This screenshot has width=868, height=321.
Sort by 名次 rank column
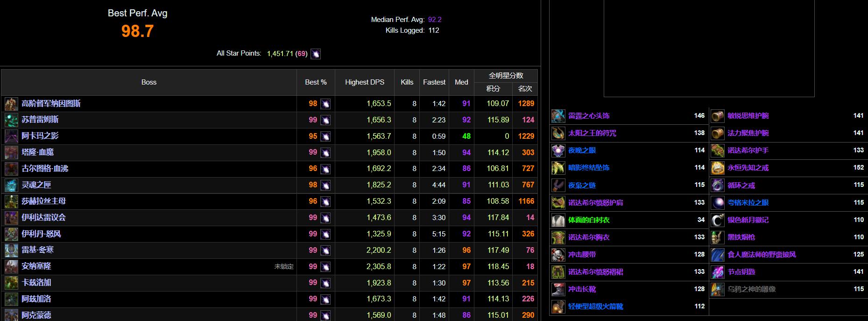(525, 89)
